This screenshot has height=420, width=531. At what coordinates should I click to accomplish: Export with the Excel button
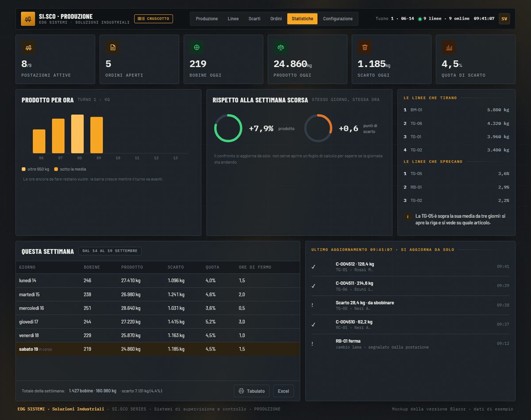click(284, 391)
